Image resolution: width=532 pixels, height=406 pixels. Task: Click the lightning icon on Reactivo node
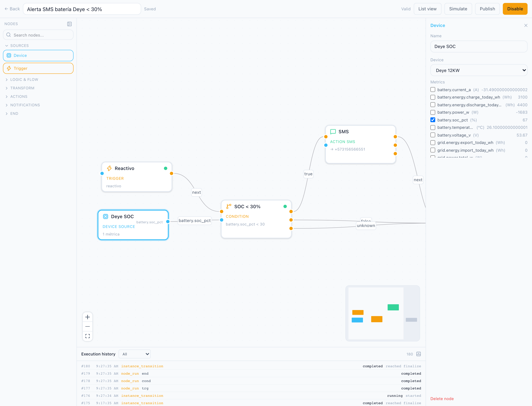pyautogui.click(x=109, y=168)
